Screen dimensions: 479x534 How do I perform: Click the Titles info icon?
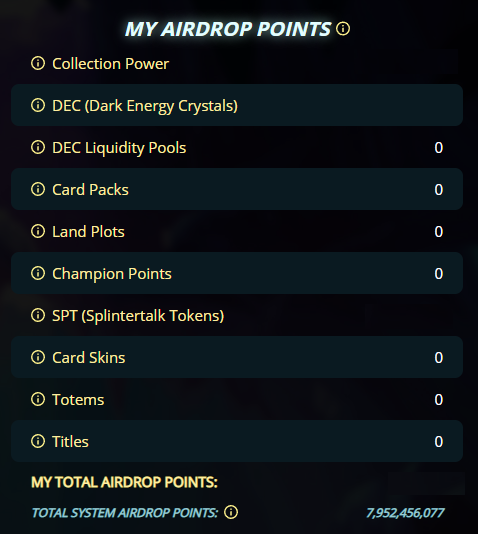click(38, 441)
